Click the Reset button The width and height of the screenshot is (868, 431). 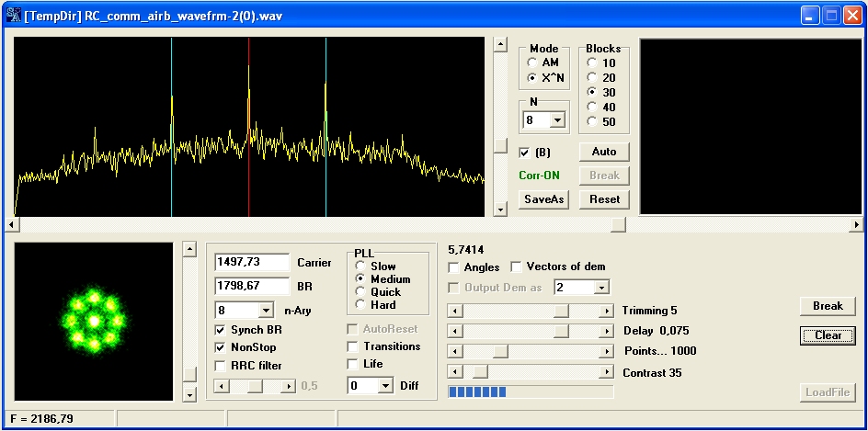coord(604,199)
